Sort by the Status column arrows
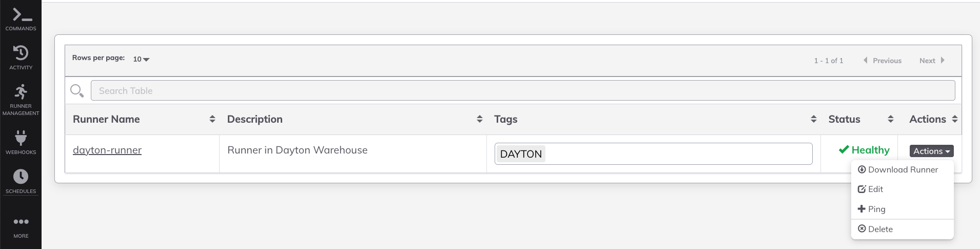Screen dimensions: 980x249 (891, 119)
